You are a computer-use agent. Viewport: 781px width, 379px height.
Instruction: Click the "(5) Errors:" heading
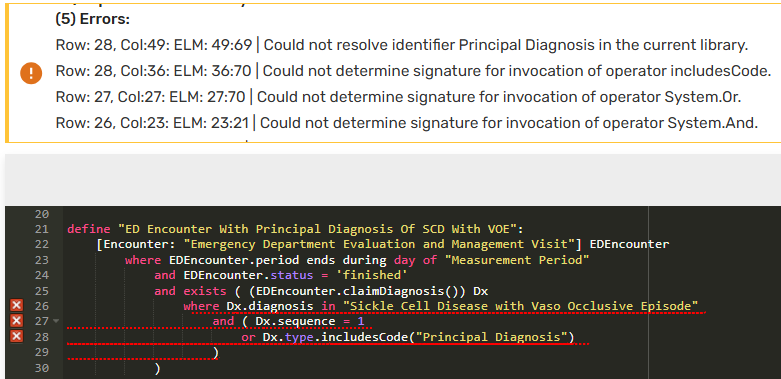[93, 20]
